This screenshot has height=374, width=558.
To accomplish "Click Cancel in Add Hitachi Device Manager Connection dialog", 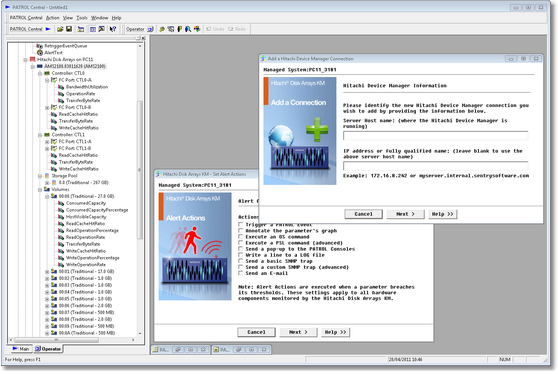I will (x=363, y=214).
